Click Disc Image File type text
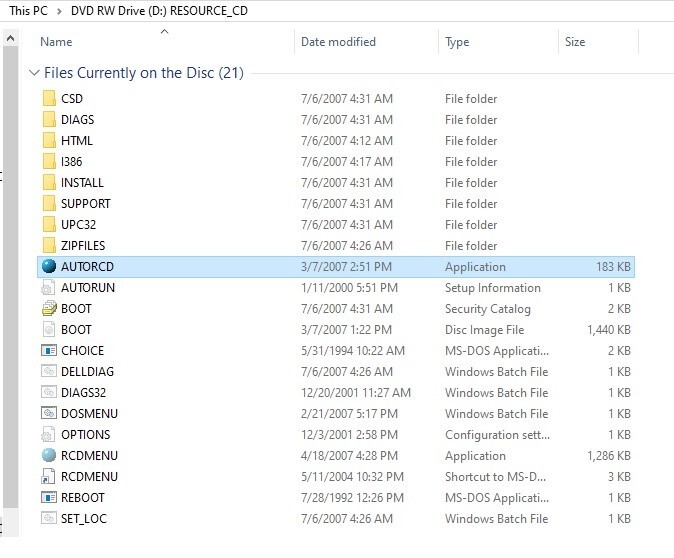674x558 pixels. click(x=485, y=330)
